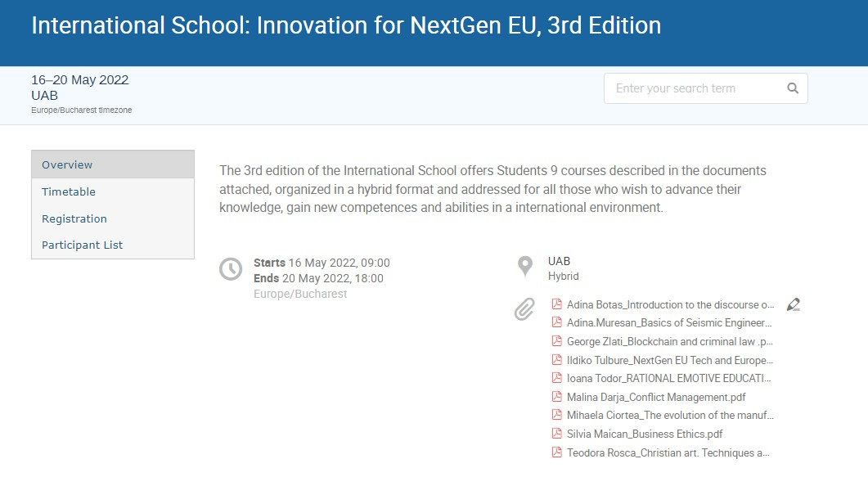Focus the 'Enter your search term' field

coord(696,88)
